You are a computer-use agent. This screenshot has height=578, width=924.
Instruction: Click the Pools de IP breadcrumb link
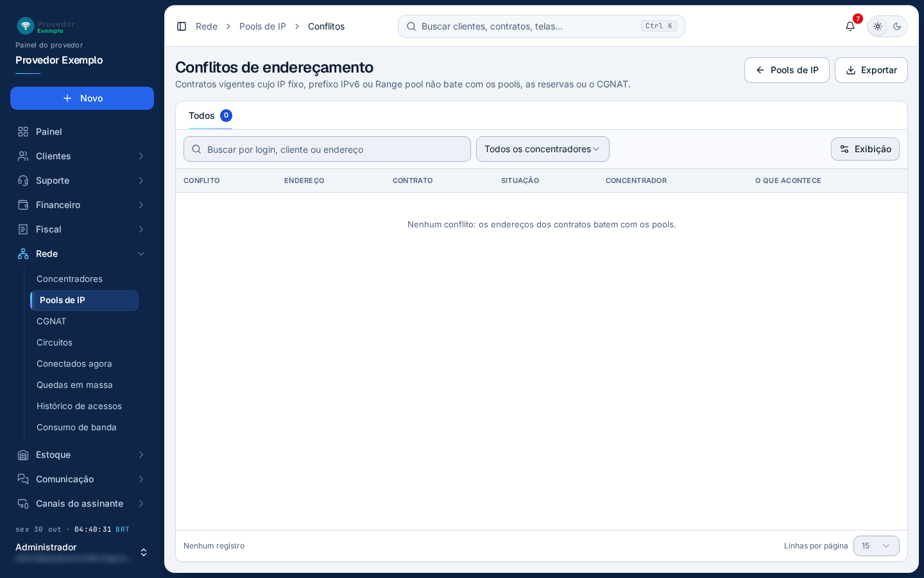[262, 26]
